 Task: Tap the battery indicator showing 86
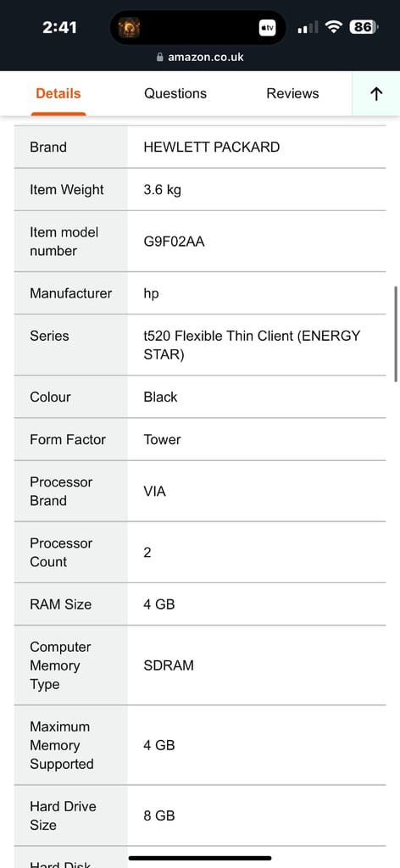coord(364,26)
